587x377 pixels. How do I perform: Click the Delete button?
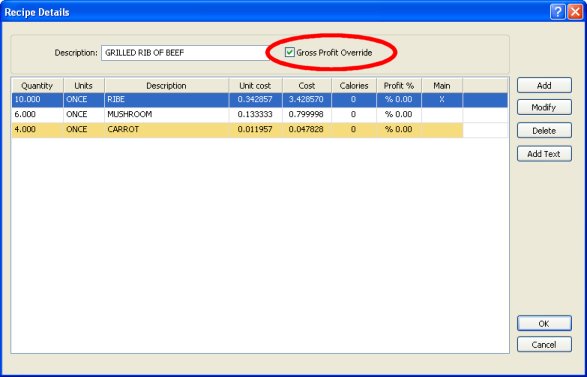(544, 131)
